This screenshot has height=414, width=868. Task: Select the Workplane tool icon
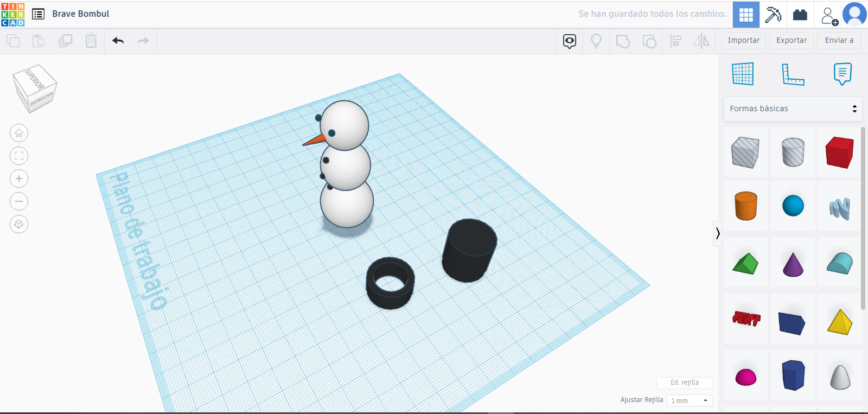click(x=743, y=74)
